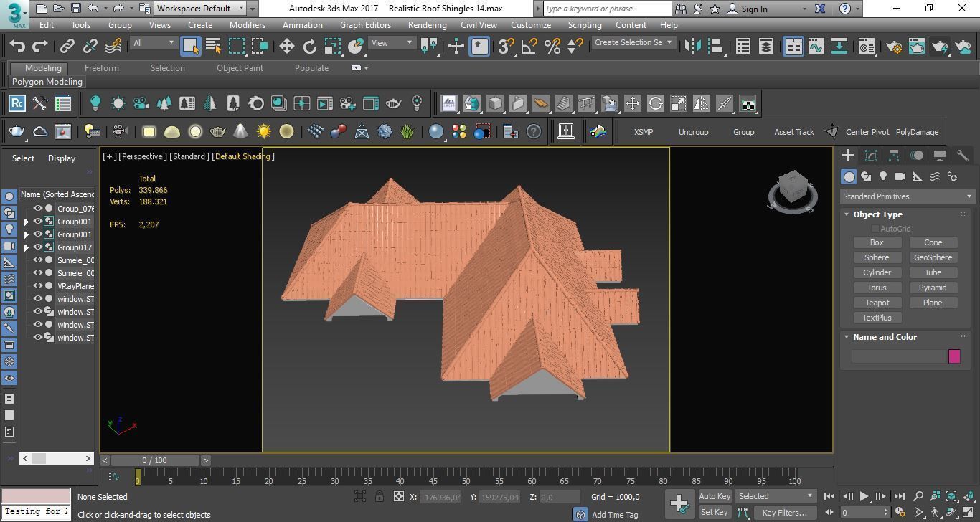Click the Ungroup toolbar button

(693, 132)
